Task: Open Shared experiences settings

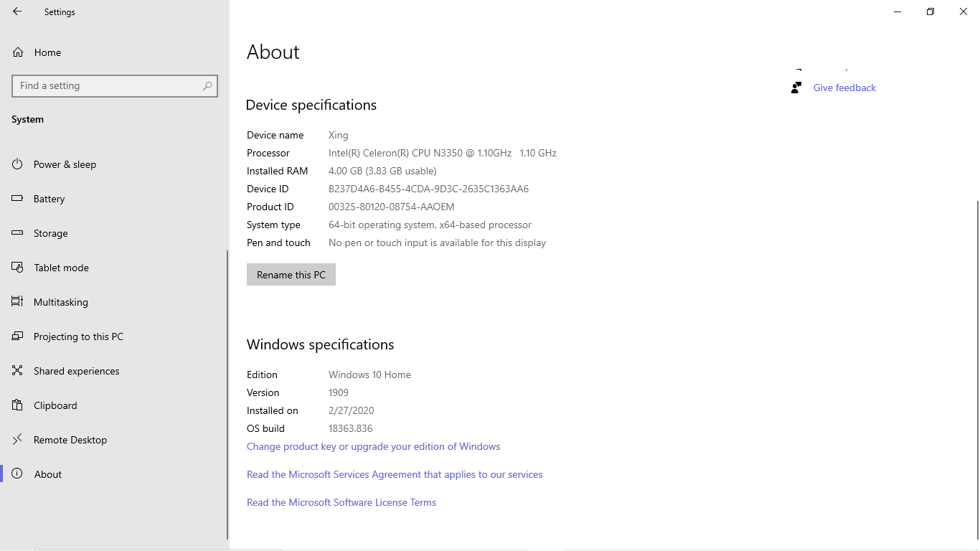Action: pos(113,371)
